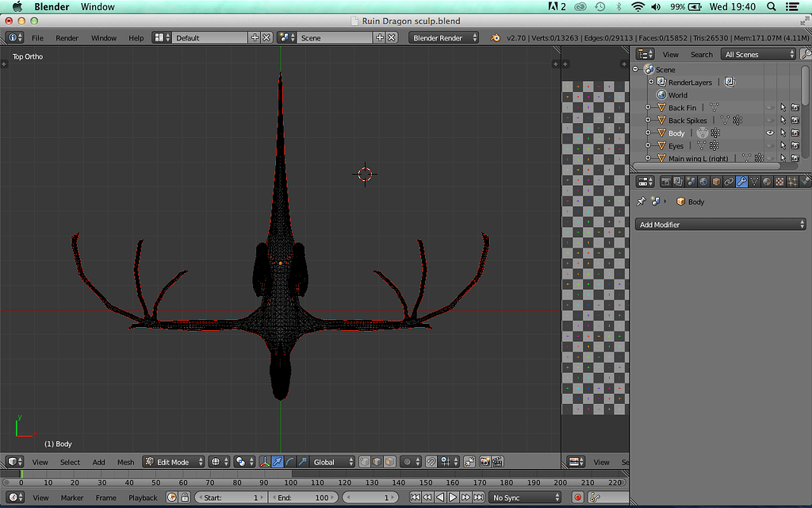Viewport: 812px width, 508px height.
Task: Open the World properties tab globe icon
Action: coord(703,182)
